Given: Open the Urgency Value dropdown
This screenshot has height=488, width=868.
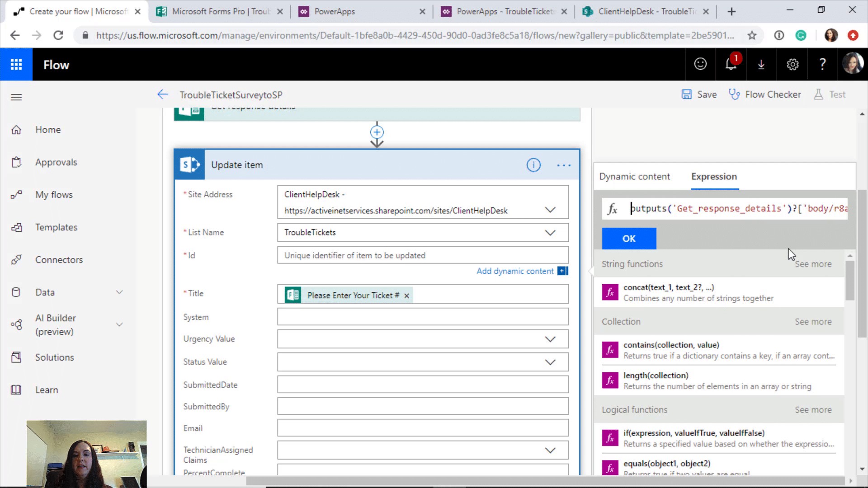Looking at the screenshot, I should (550, 339).
